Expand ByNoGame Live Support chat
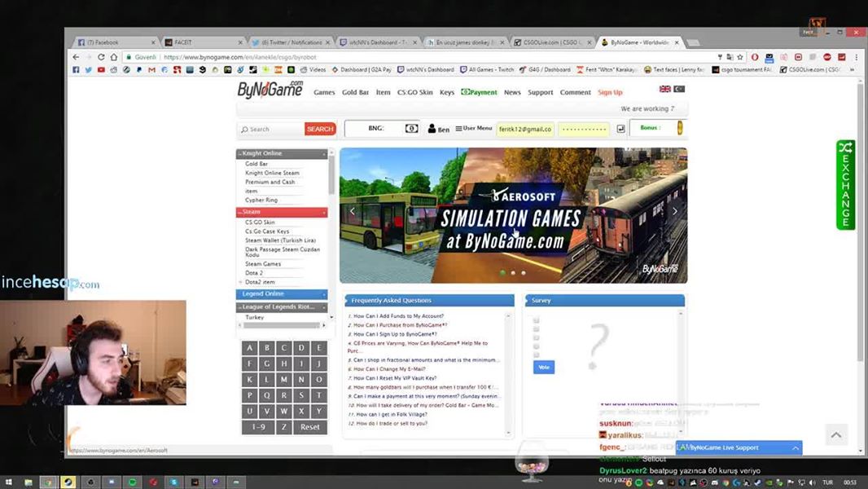Viewport: 868px width, 489px height. tap(739, 447)
